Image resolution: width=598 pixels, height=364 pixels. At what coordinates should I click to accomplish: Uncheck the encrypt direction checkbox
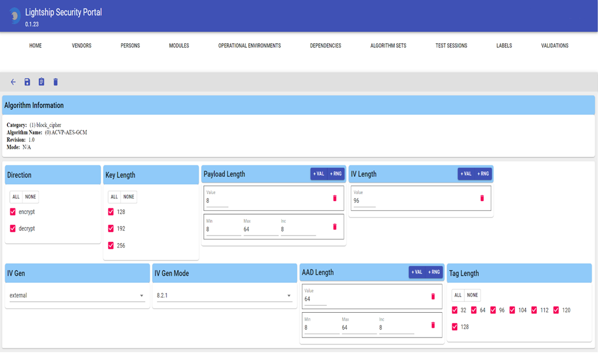pos(13,212)
